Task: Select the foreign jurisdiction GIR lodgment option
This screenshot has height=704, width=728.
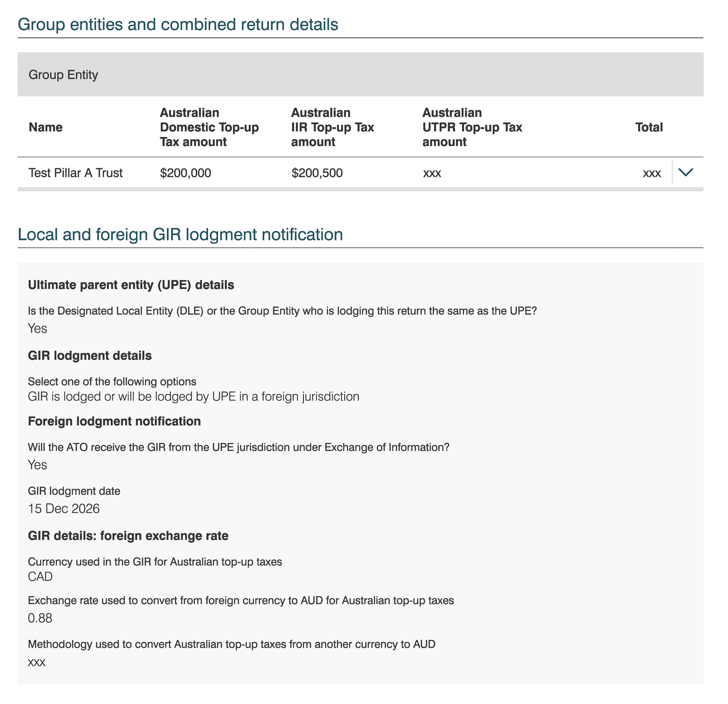Action: 193,396
